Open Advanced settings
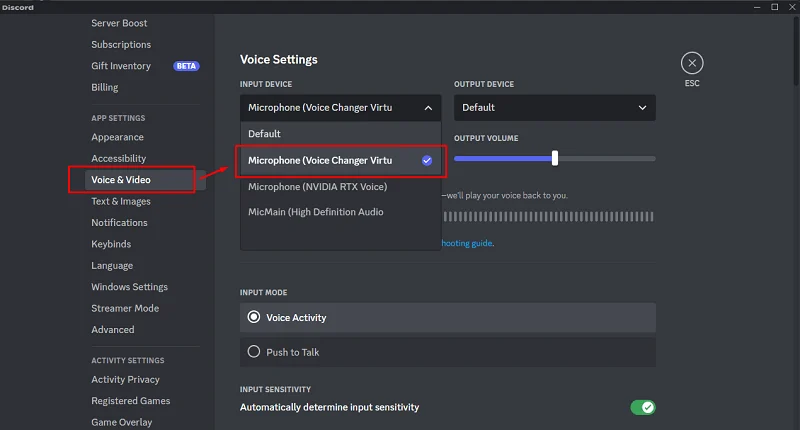This screenshot has width=800, height=430. click(113, 330)
